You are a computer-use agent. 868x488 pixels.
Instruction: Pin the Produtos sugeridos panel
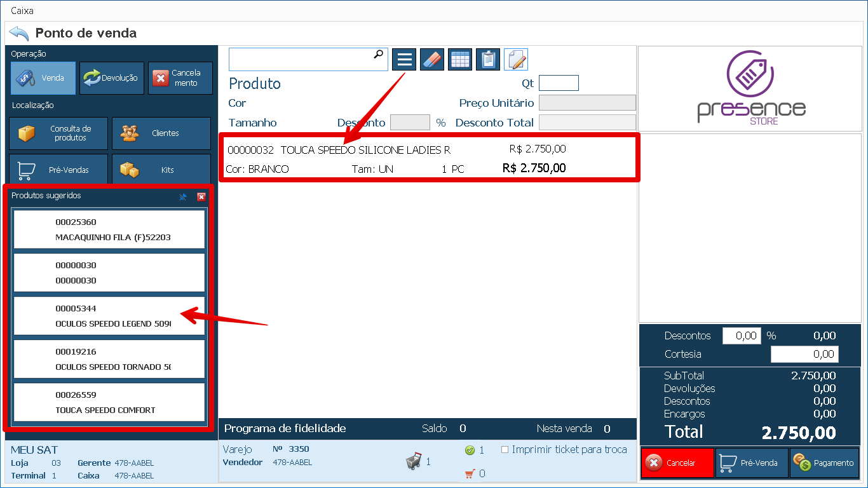coord(183,197)
